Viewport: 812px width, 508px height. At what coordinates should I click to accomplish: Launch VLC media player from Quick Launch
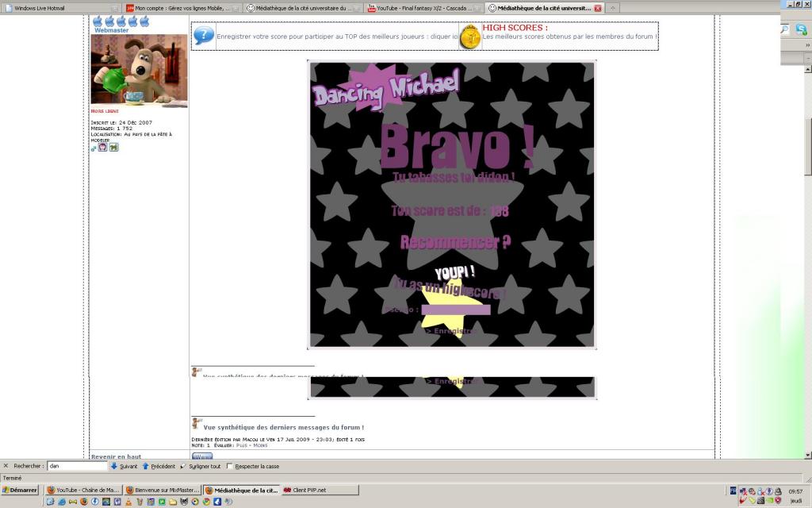(x=128, y=502)
